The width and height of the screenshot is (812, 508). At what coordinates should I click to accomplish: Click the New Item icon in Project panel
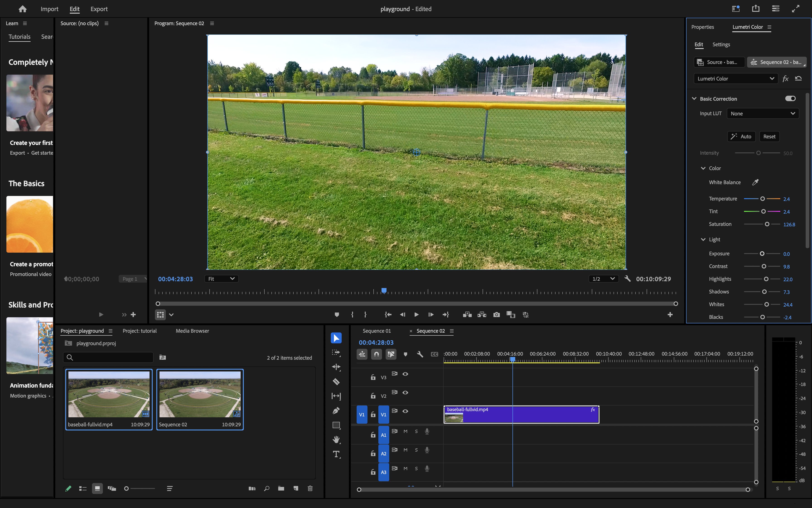[x=296, y=488]
